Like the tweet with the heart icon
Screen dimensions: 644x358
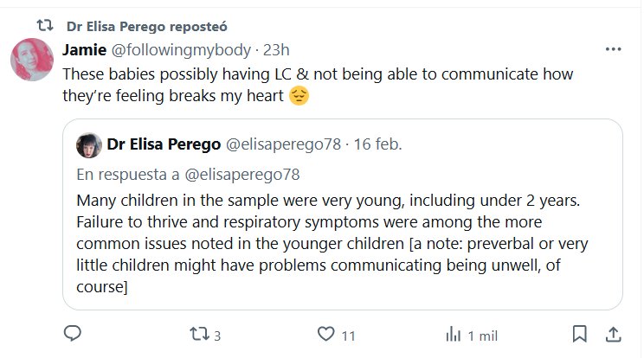pyautogui.click(x=325, y=334)
